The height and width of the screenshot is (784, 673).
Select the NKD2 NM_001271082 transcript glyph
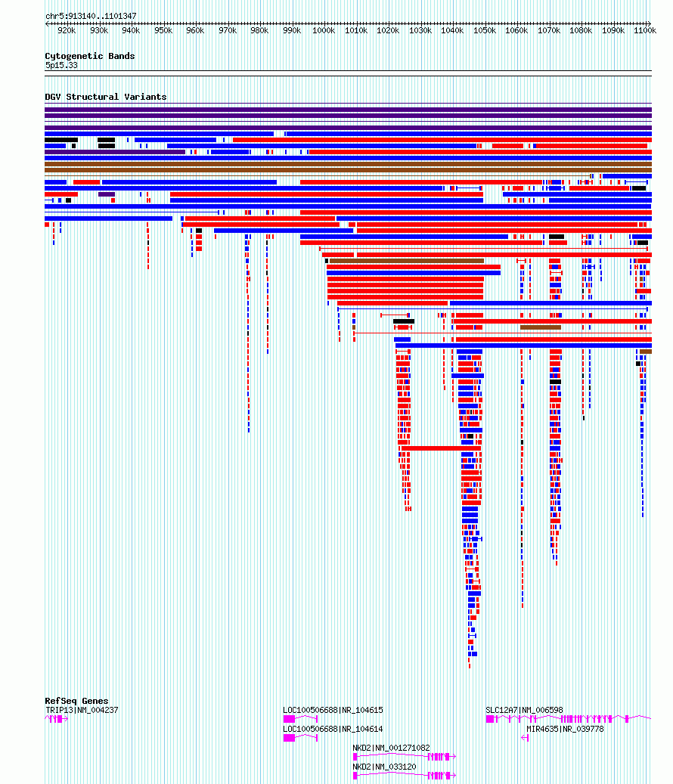(405, 757)
